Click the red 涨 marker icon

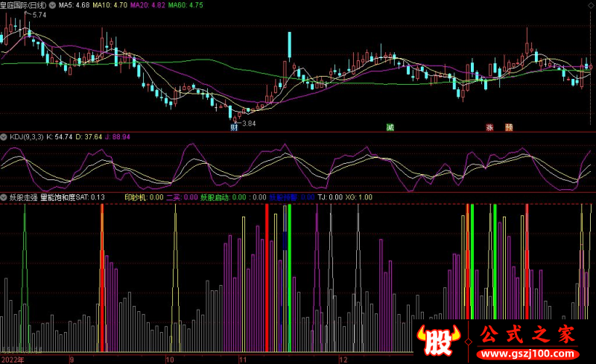(x=490, y=127)
